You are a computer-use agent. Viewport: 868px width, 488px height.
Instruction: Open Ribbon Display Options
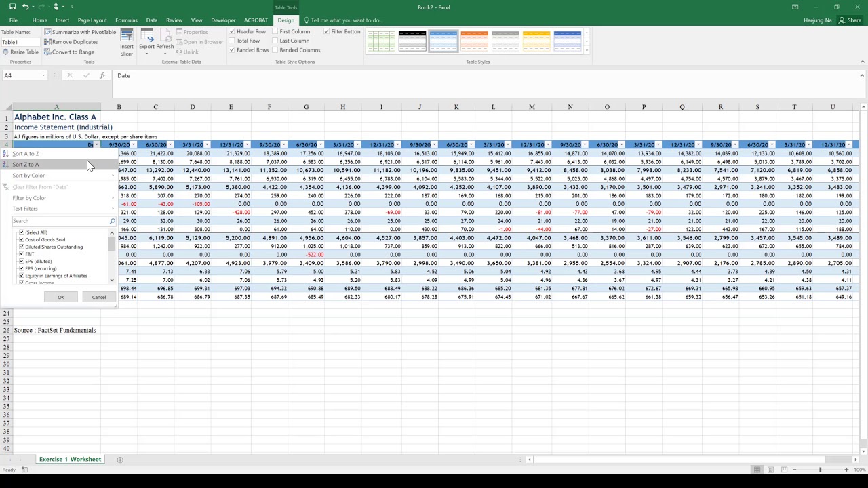(795, 7)
